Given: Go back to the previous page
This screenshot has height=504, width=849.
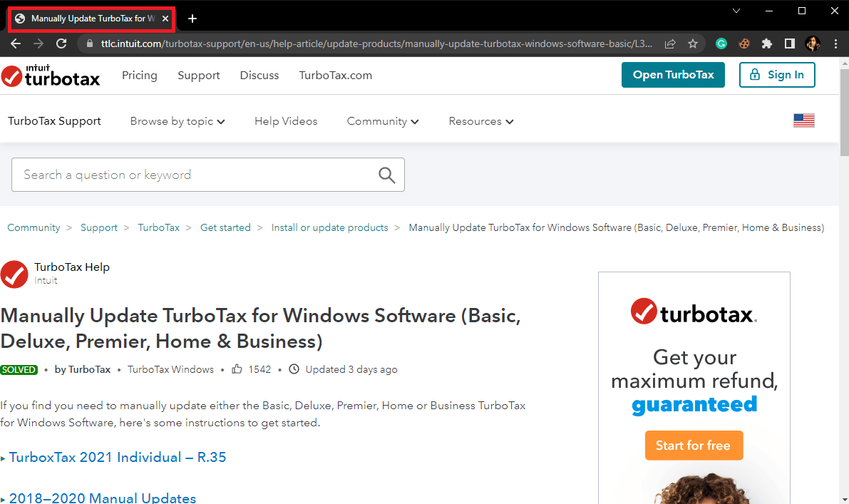Looking at the screenshot, I should [x=16, y=44].
